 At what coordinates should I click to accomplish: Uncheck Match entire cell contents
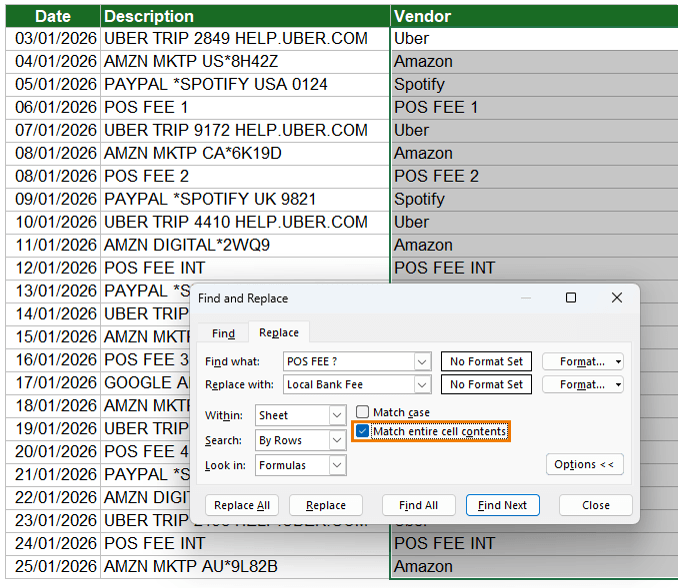[x=362, y=431]
